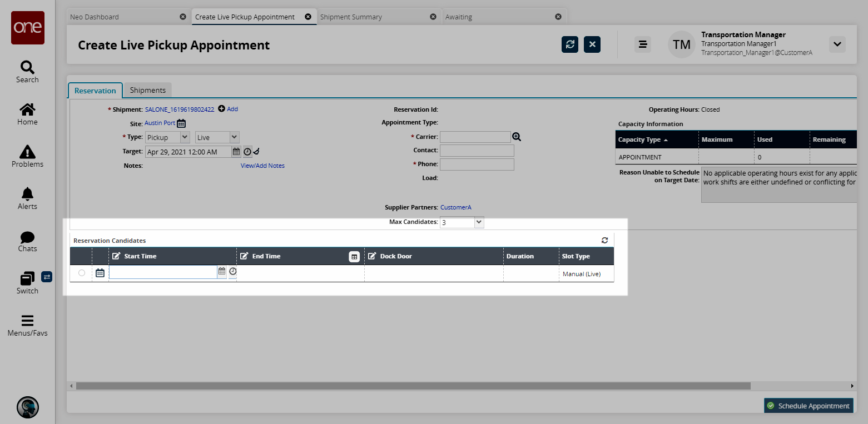Screen dimensions: 868x424
Task: Click the scrollbar right arrow
Action: (x=852, y=386)
